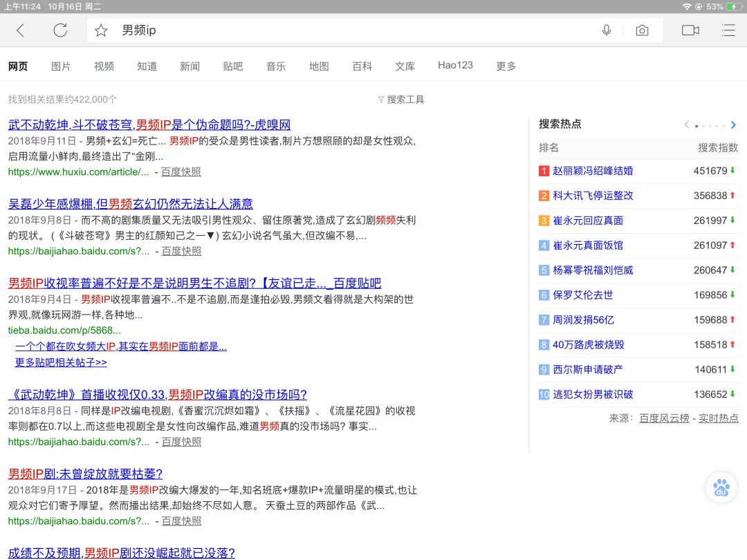Expand the 搜索工具 filter options
This screenshot has width=747, height=560.
point(401,100)
